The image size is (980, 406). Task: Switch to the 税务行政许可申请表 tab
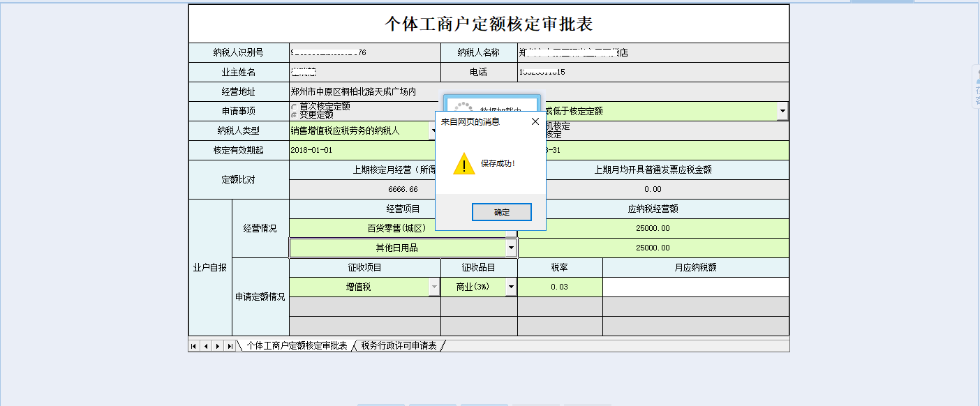point(398,345)
